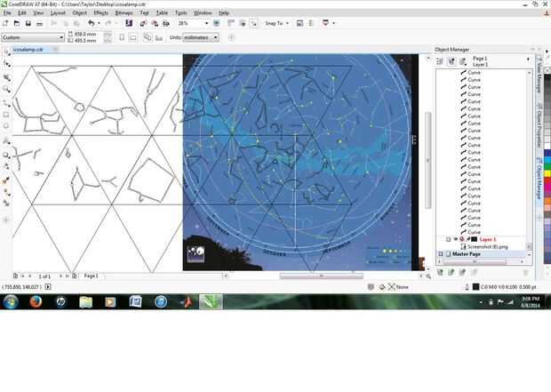The height and width of the screenshot is (392, 551).
Task: Open the Object menu
Action: pyautogui.click(x=80, y=13)
